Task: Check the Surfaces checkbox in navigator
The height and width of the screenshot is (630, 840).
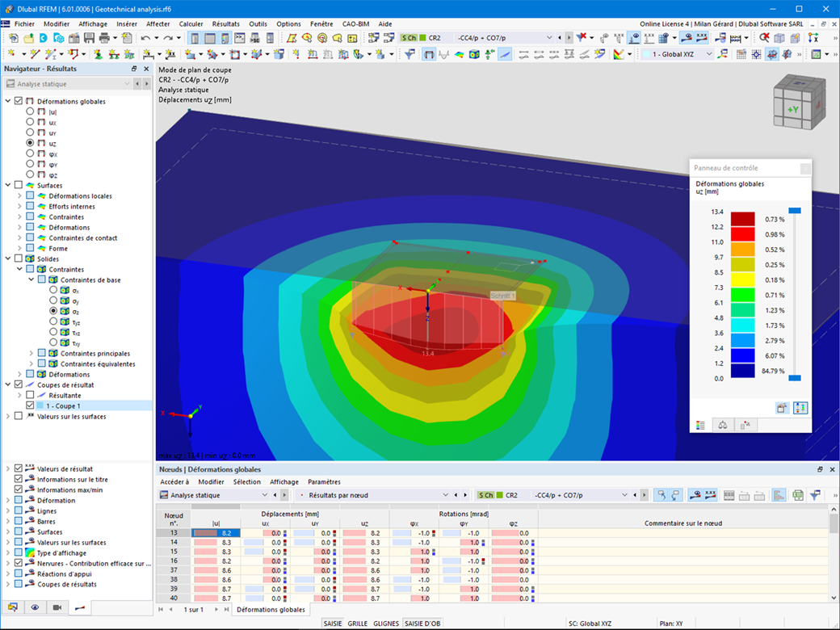Action: tap(19, 185)
